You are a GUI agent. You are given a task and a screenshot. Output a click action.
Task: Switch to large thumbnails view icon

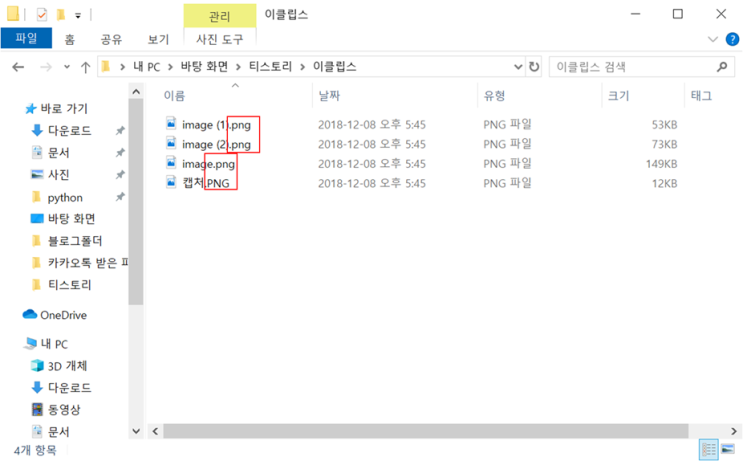click(x=728, y=450)
